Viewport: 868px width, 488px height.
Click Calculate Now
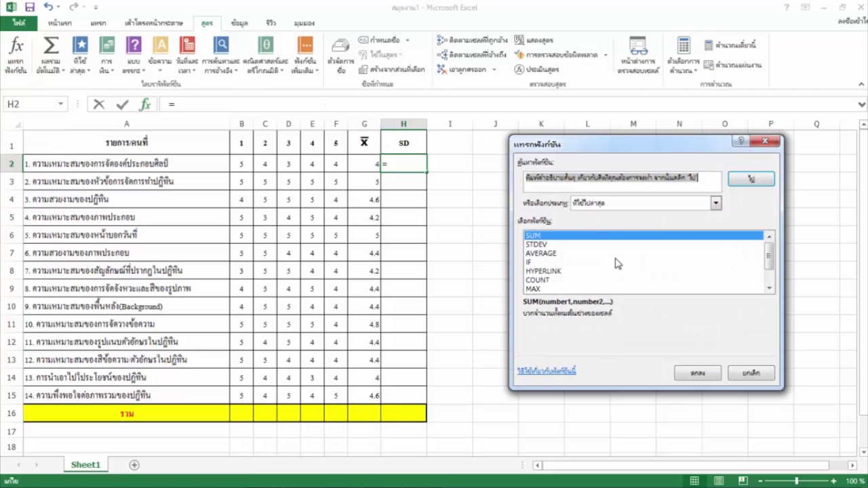(x=730, y=45)
